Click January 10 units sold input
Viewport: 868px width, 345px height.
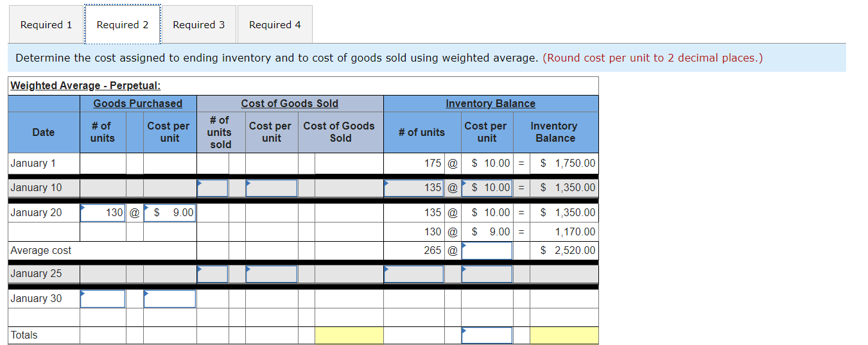[x=213, y=188]
